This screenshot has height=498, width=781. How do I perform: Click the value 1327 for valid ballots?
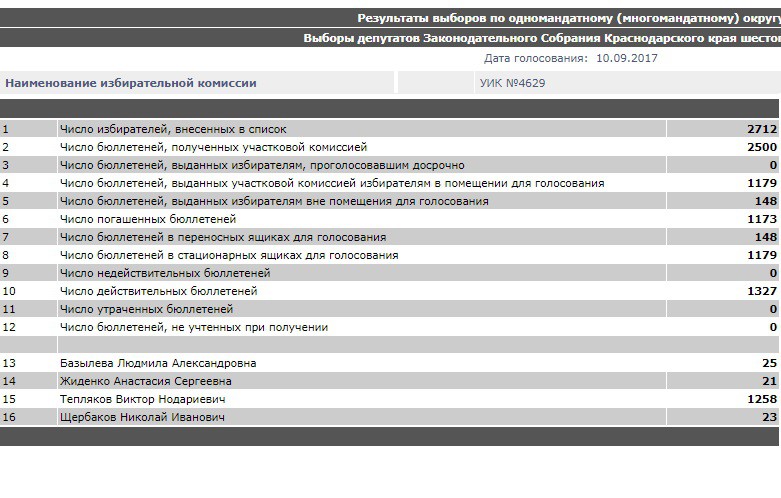761,291
